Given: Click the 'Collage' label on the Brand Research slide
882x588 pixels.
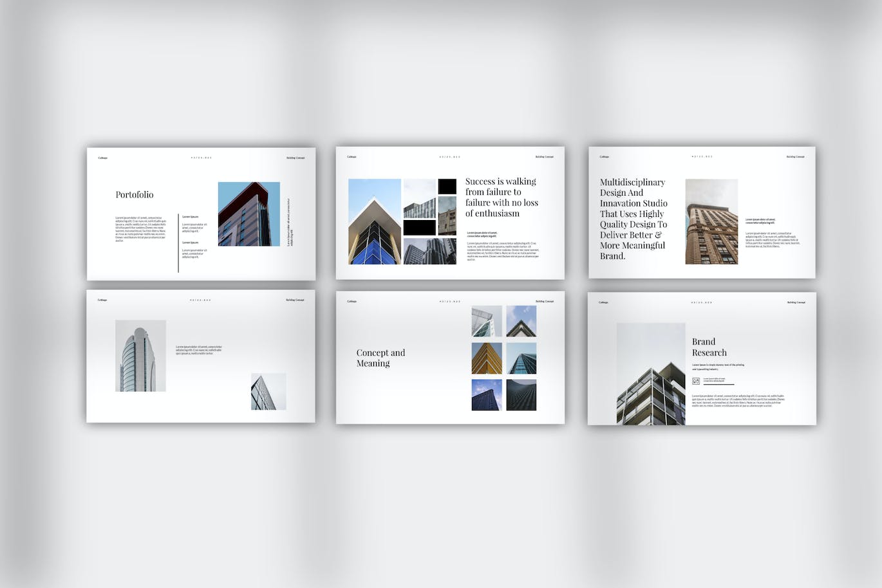Looking at the screenshot, I should (603, 302).
